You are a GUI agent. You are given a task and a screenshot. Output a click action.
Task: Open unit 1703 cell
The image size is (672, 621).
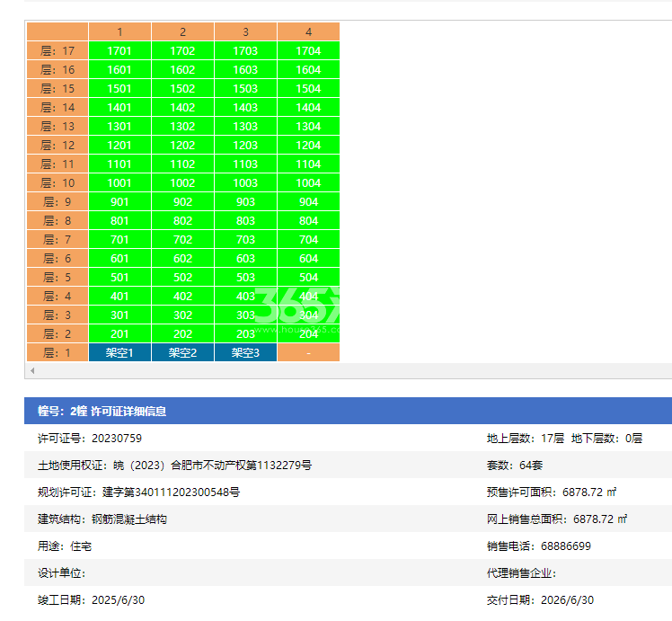245,50
